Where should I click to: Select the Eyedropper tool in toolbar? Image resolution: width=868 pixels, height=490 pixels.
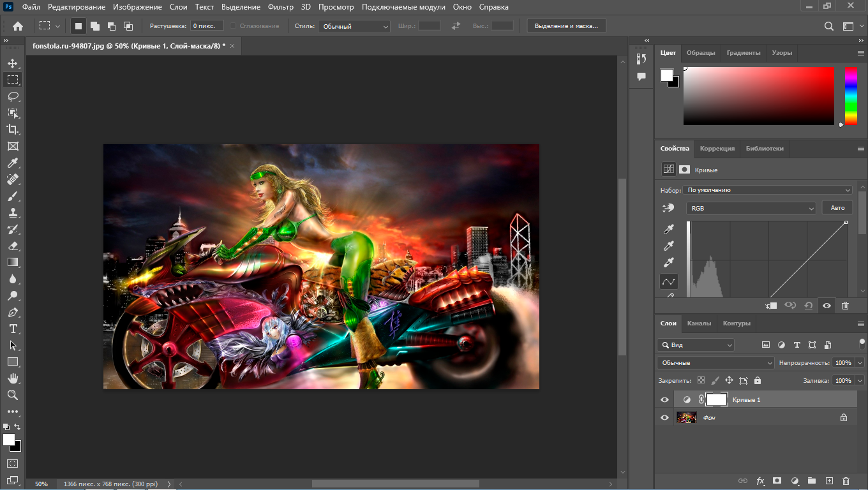[x=13, y=163]
